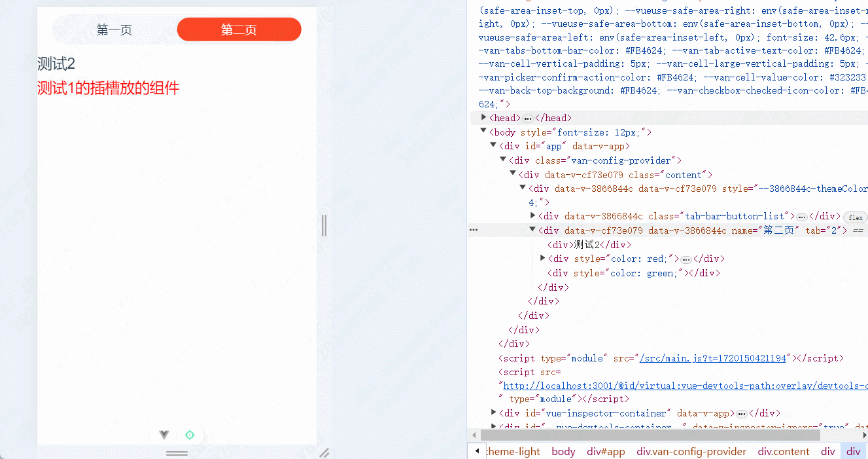Screen dimensions: 868x459
Task: Select the div#app breadcrumb item
Action: pos(606,452)
